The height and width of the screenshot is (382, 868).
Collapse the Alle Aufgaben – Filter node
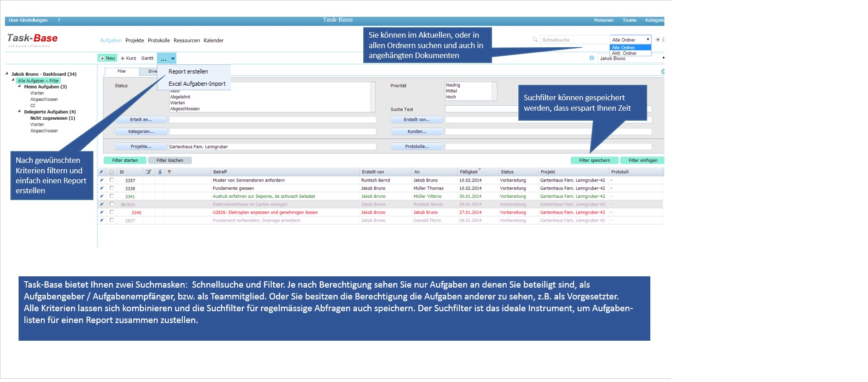tap(13, 80)
